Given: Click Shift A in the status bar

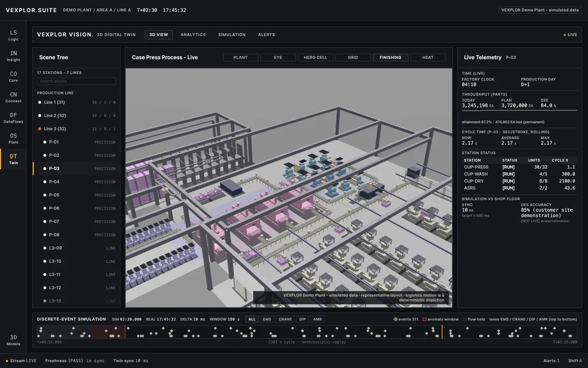Looking at the screenshot, I should 575,361.
